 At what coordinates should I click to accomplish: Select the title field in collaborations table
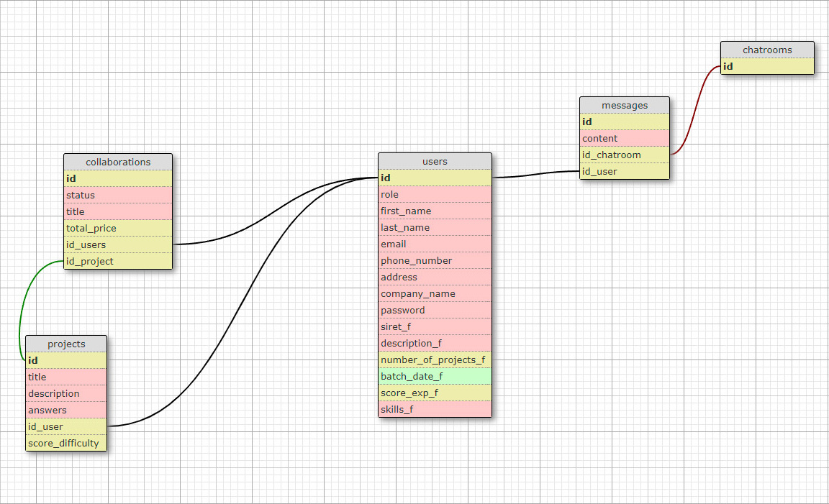118,211
